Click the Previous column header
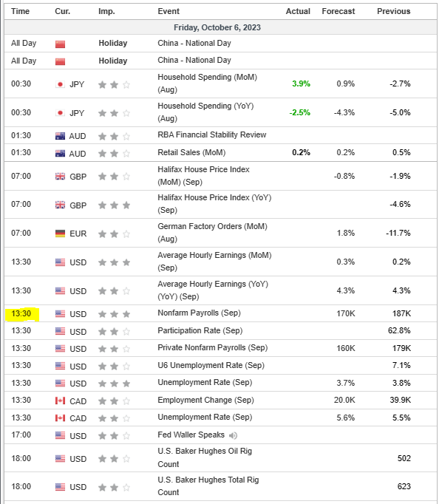The width and height of the screenshot is (442, 504). [x=393, y=11]
